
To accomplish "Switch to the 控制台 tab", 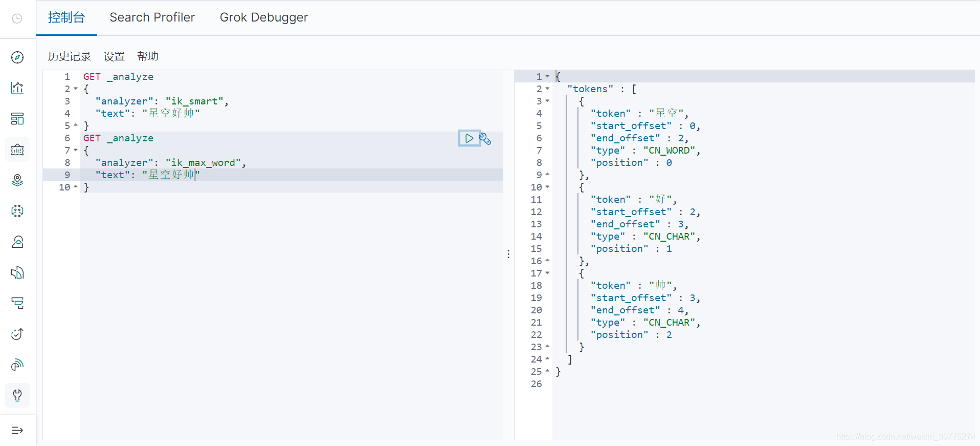I will 66,17.
